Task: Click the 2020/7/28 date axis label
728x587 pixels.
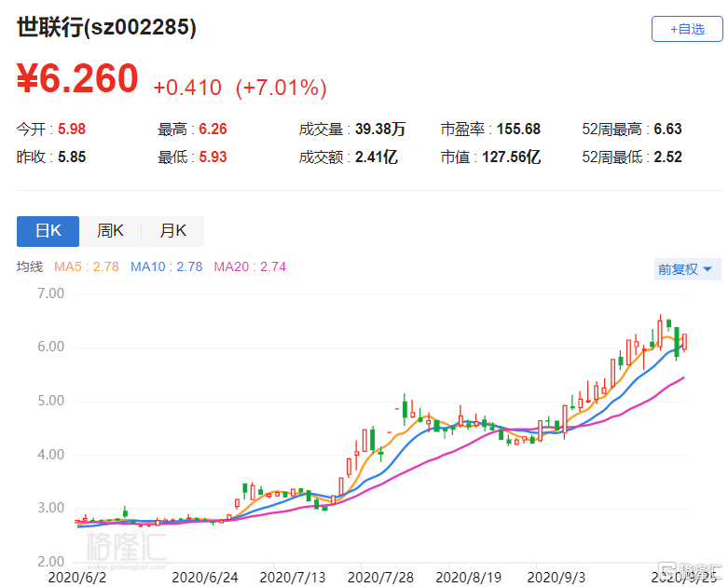Action: pyautogui.click(x=380, y=578)
